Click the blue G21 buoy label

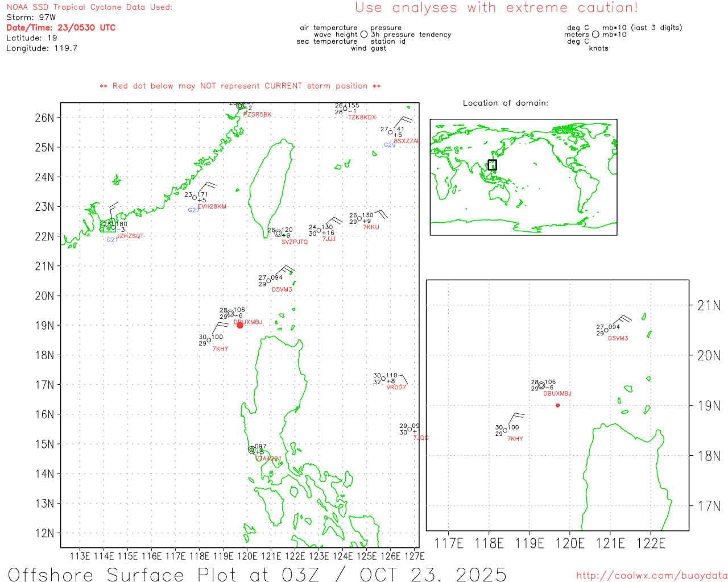[112, 240]
